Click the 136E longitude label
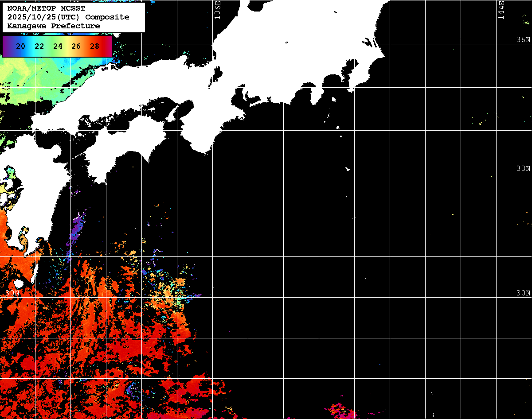Image resolution: width=532 pixels, height=419 pixels. click(x=217, y=10)
